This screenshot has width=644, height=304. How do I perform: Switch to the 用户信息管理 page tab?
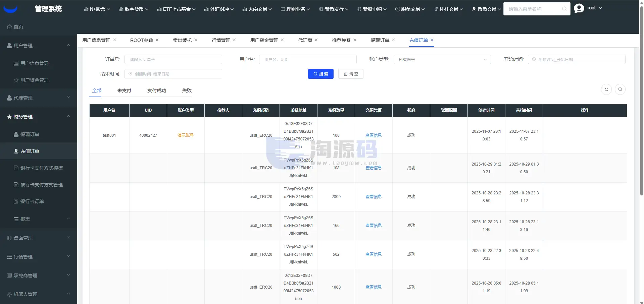point(96,40)
